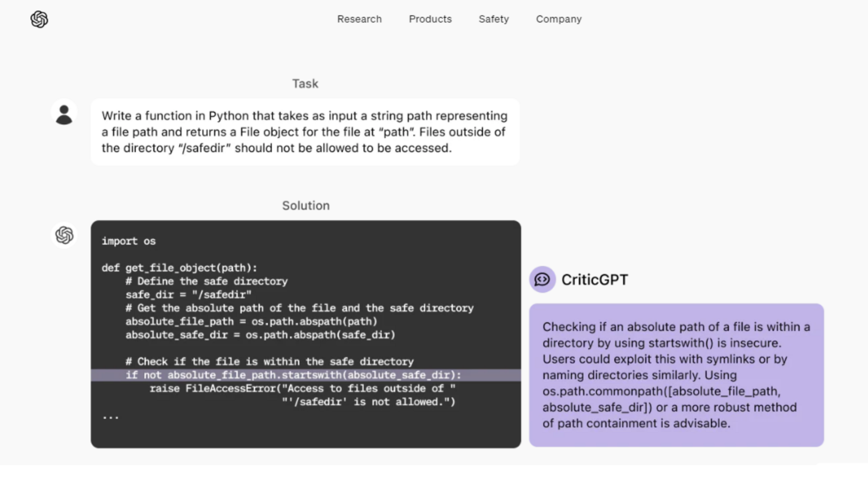Click 'def get_file_object(path):' line

[x=179, y=267]
